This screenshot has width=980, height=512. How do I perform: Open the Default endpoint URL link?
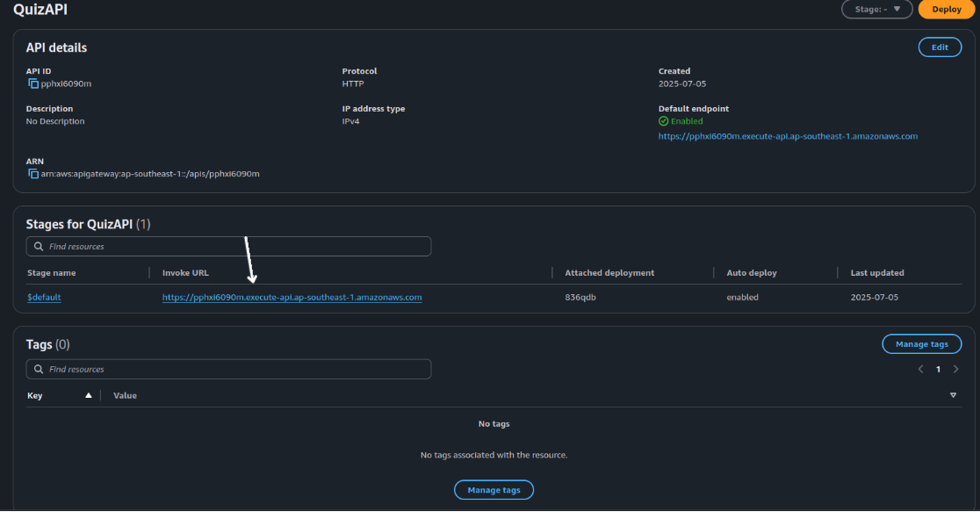(x=788, y=137)
